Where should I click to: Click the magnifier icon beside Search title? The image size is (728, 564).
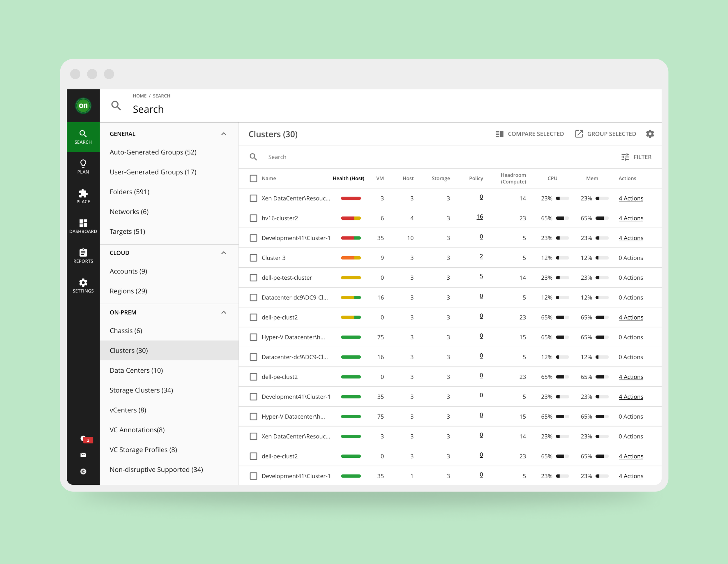pos(116,106)
